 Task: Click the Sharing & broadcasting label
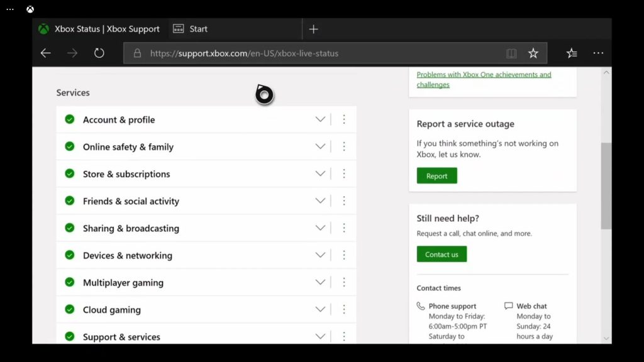click(131, 228)
